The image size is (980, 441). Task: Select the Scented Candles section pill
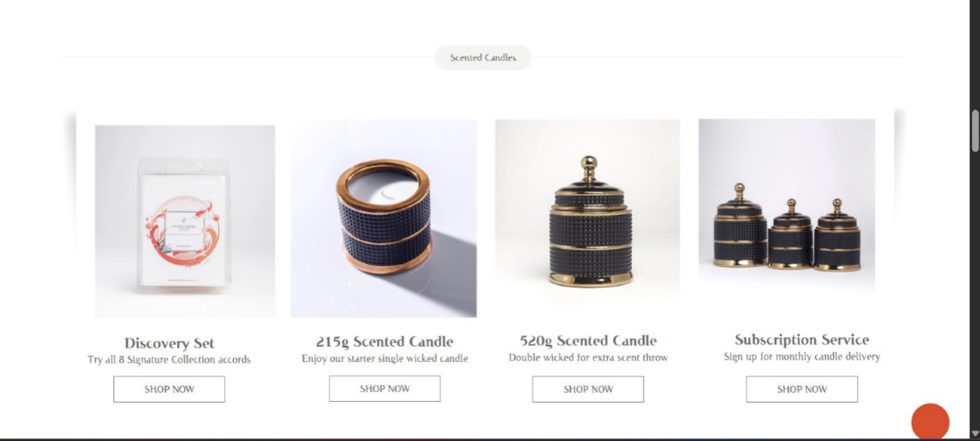point(483,58)
